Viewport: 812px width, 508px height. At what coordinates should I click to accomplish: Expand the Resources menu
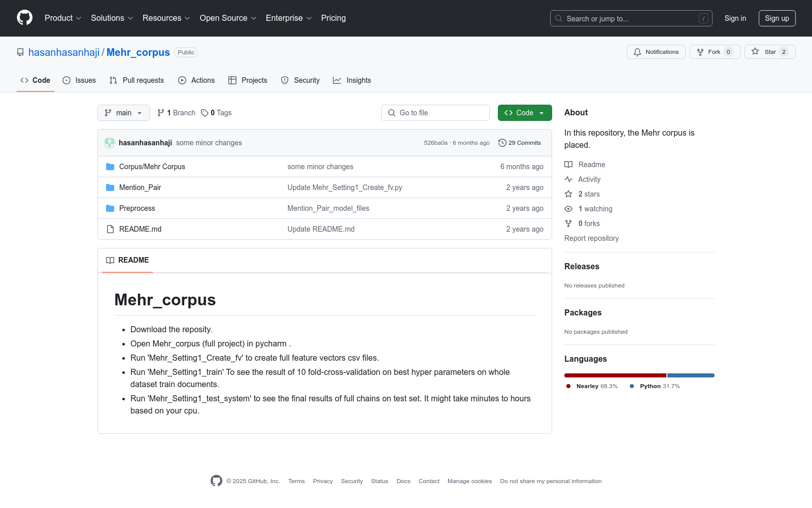pos(166,18)
